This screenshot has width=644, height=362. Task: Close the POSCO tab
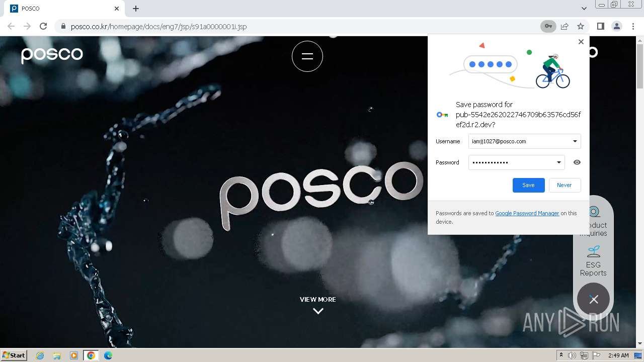pos(117,9)
